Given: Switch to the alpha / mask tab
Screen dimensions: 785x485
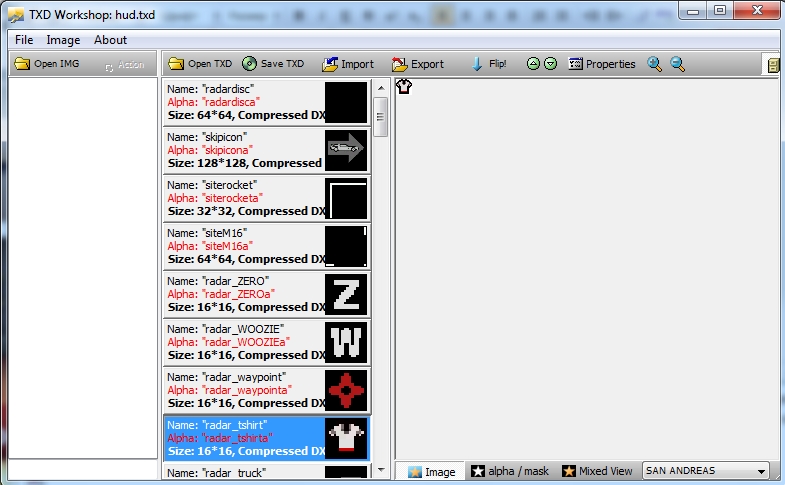Looking at the screenshot, I should [510, 471].
